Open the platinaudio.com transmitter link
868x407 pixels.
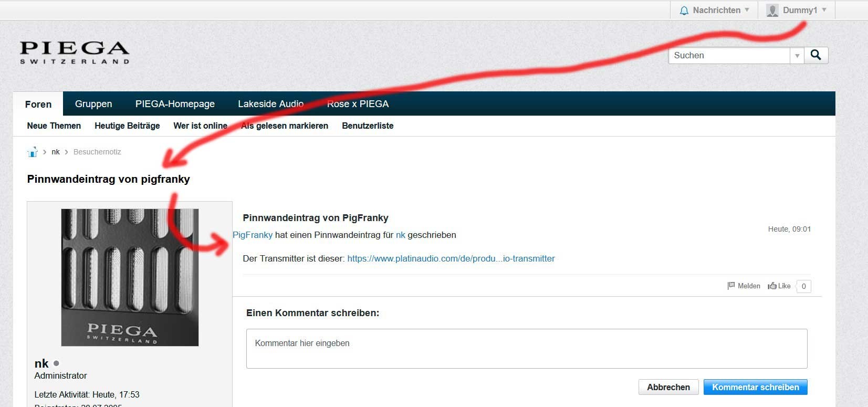point(451,258)
